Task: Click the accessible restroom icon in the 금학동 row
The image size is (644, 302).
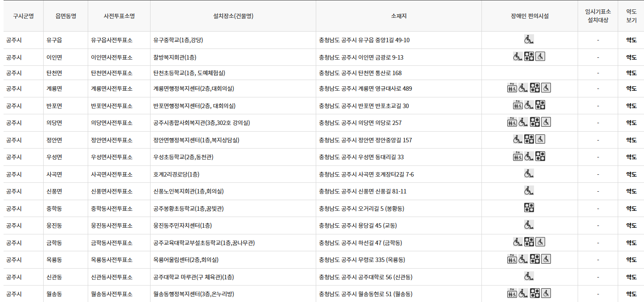Action: pos(539,242)
